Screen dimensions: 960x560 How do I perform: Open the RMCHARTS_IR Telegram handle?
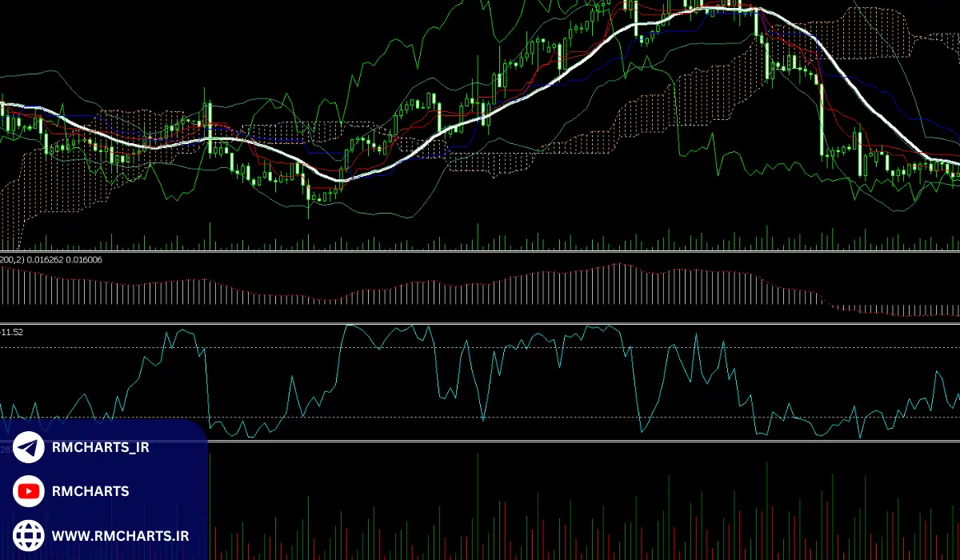[x=101, y=448]
